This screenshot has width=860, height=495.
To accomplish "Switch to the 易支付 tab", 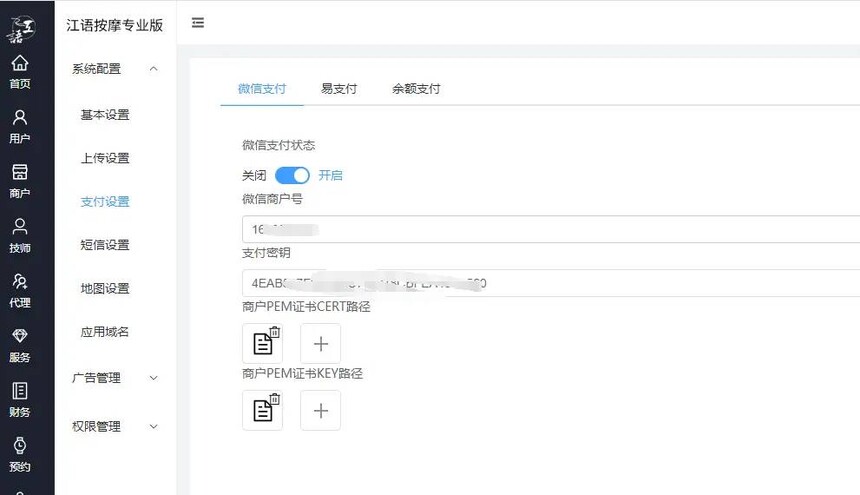I will [339, 89].
